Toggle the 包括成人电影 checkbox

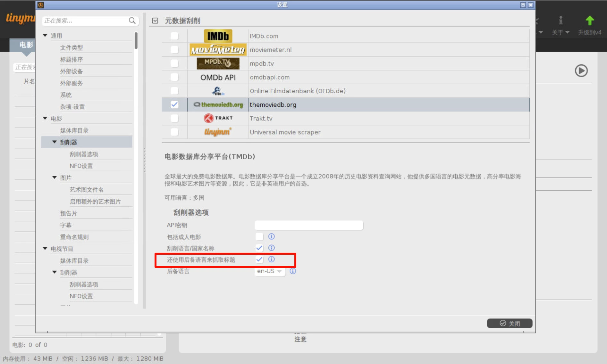pyautogui.click(x=259, y=237)
